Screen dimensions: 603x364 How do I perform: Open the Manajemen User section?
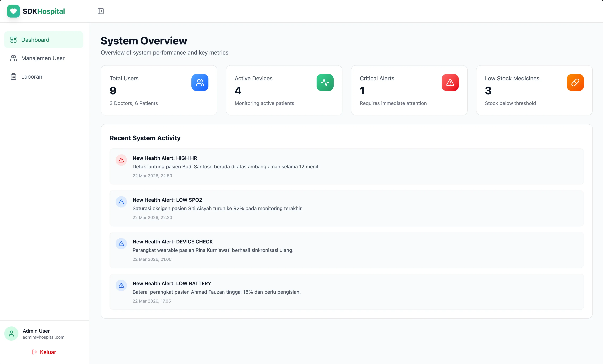click(43, 58)
